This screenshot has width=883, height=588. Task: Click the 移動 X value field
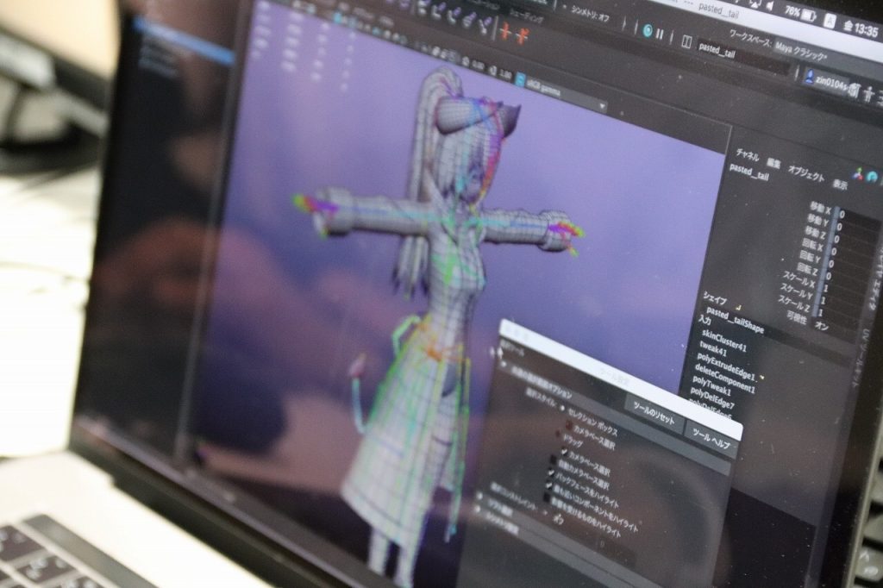coord(858,217)
